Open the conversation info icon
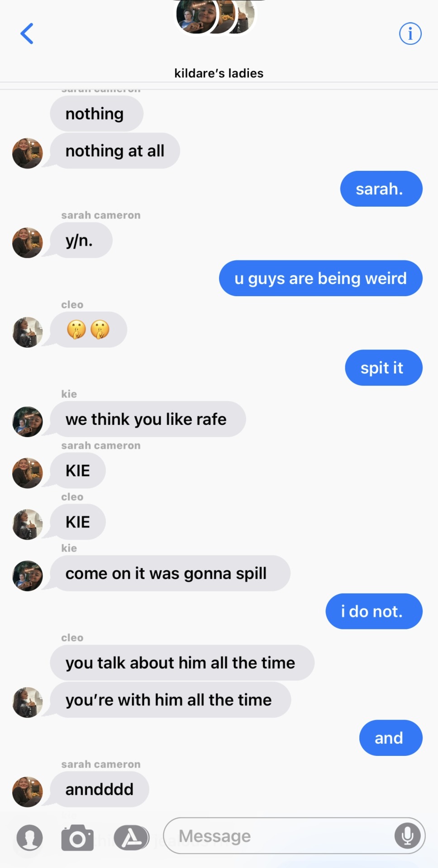This screenshot has width=438, height=868. tap(410, 34)
